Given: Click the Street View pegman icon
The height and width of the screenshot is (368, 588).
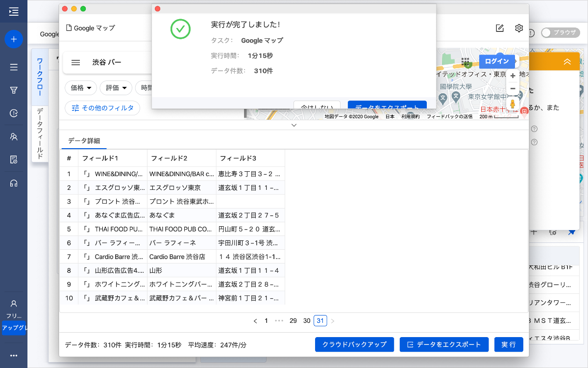Looking at the screenshot, I should click(513, 104).
